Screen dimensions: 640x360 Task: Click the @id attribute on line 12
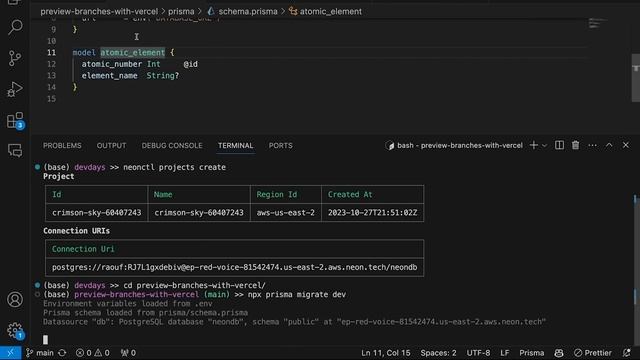point(191,64)
